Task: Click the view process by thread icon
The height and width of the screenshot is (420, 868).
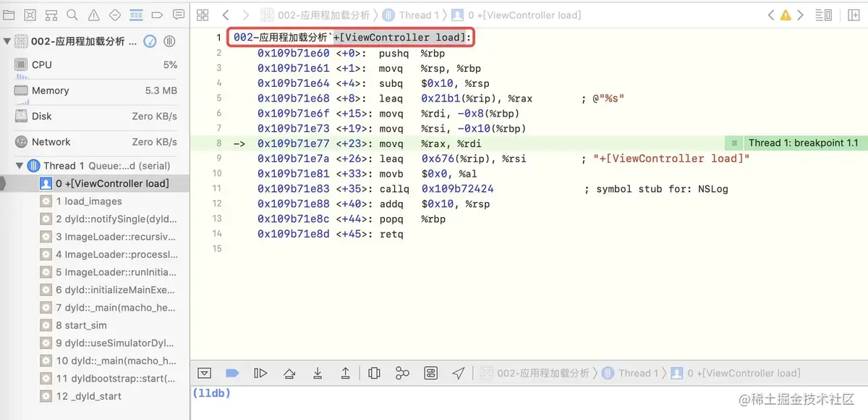Action: click(169, 41)
